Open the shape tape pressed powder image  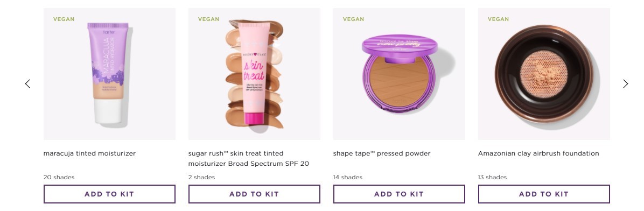point(399,74)
